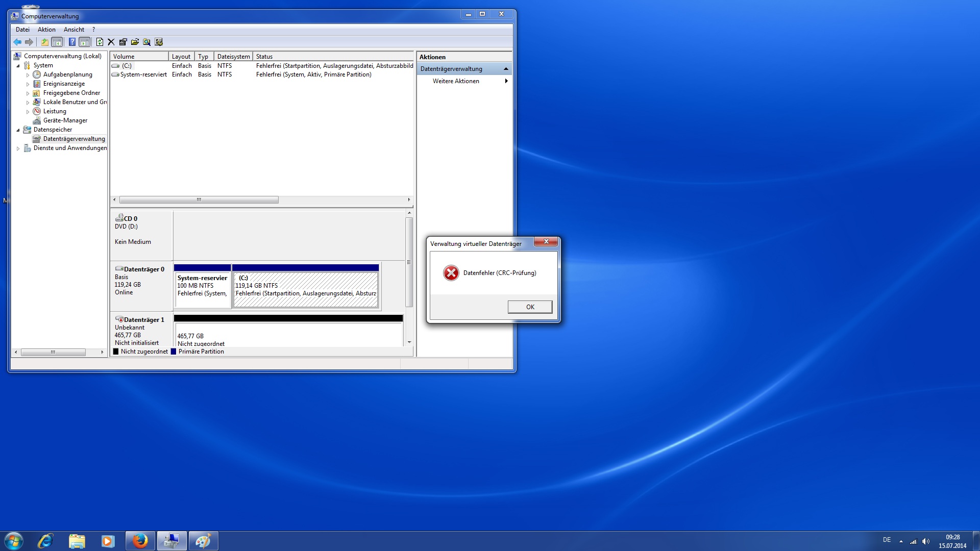Click the blue Help question mark icon
The width and height of the screenshot is (980, 551).
tap(72, 42)
